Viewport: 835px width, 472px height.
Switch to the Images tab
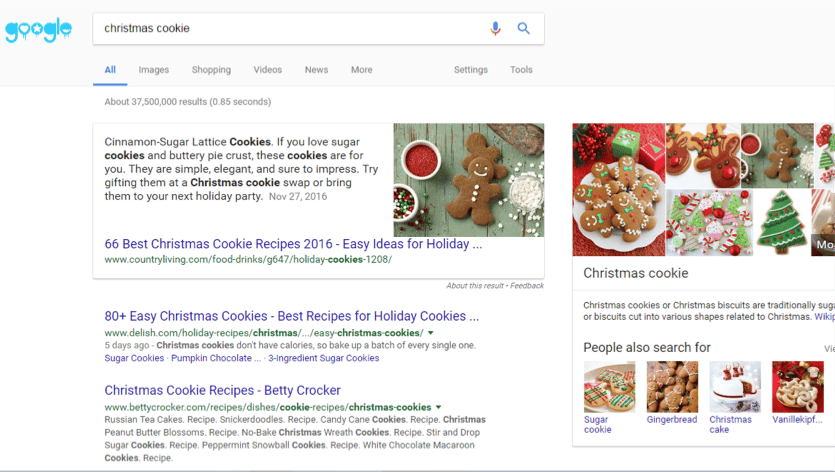pyautogui.click(x=154, y=70)
